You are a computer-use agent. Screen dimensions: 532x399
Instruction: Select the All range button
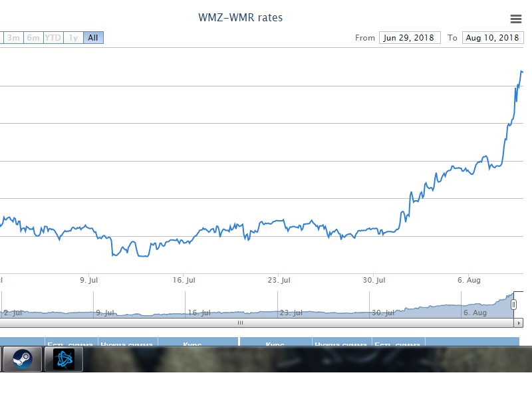pyautogui.click(x=93, y=38)
